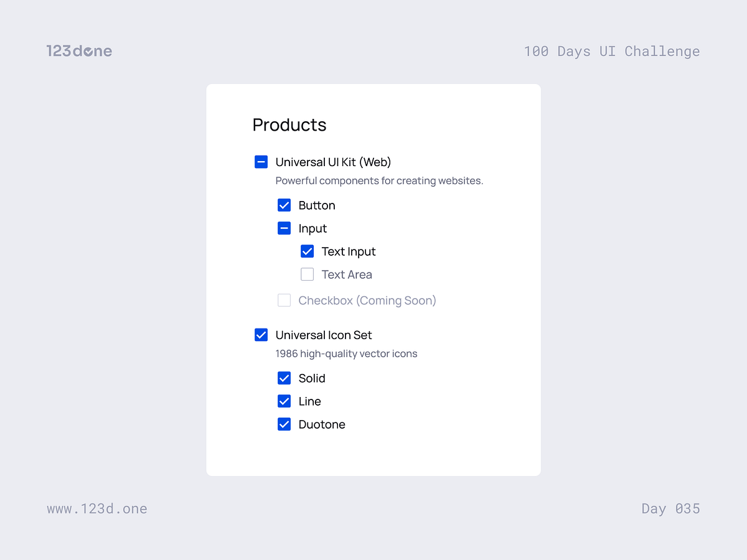The height and width of the screenshot is (560, 747).
Task: Click the Products heading
Action: (289, 124)
